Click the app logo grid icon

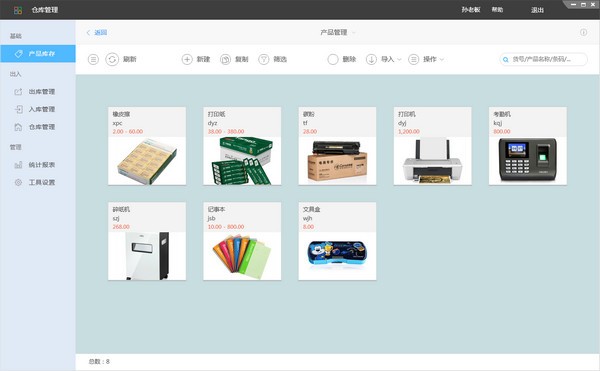(x=18, y=10)
